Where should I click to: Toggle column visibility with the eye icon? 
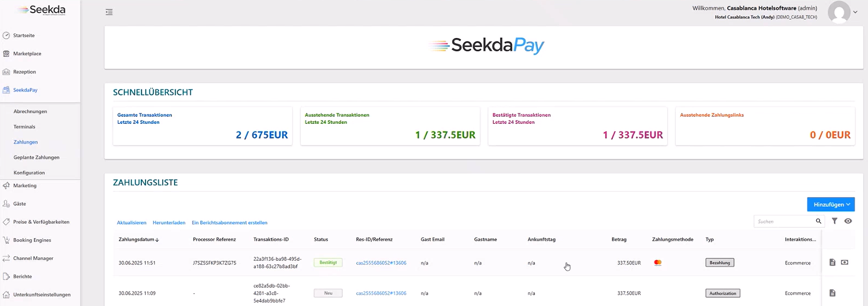tap(848, 221)
